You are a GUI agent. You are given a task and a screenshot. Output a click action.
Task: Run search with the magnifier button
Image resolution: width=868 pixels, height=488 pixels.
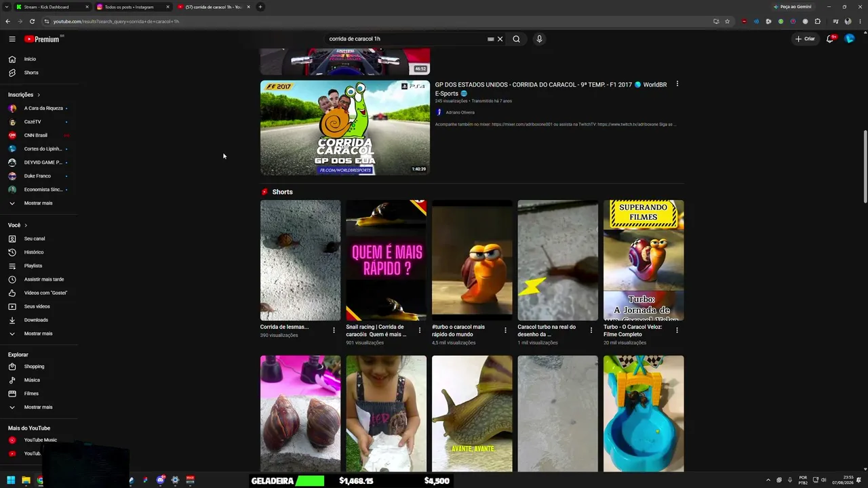pyautogui.click(x=516, y=39)
